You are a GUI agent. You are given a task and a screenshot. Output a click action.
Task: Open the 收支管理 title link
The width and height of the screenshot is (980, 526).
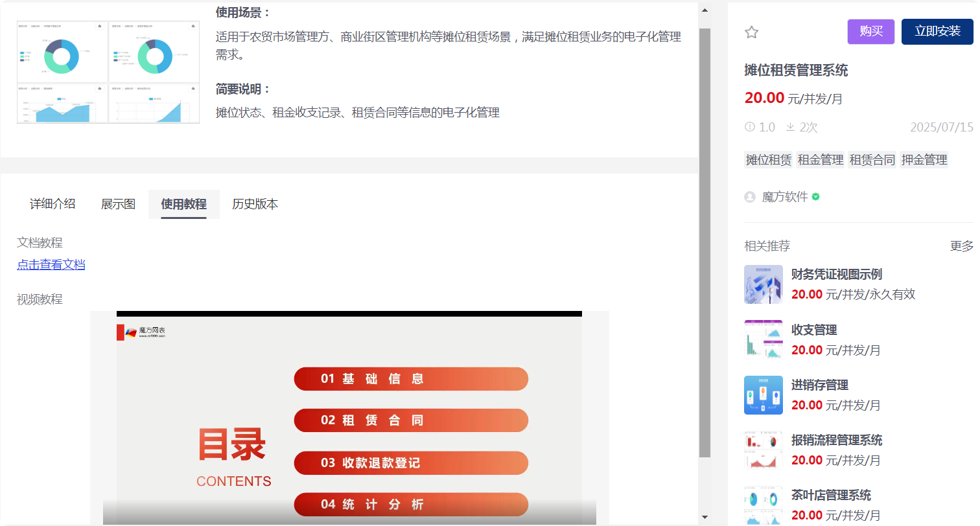click(x=814, y=330)
